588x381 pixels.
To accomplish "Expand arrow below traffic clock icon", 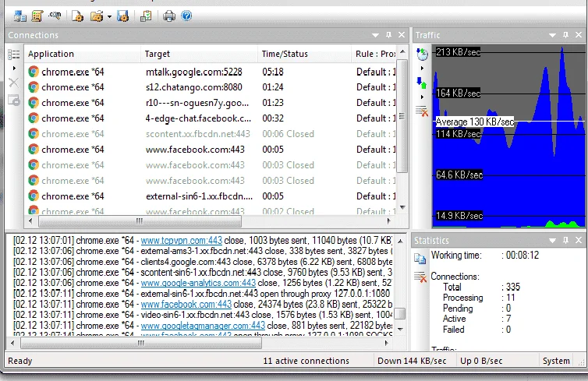I will 422,69.
